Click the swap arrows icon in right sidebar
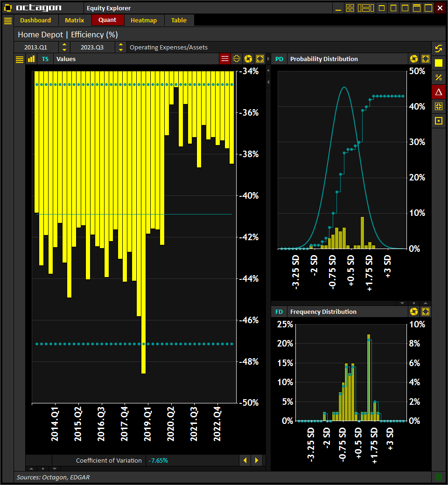This screenshot has width=448, height=485. 438,48
